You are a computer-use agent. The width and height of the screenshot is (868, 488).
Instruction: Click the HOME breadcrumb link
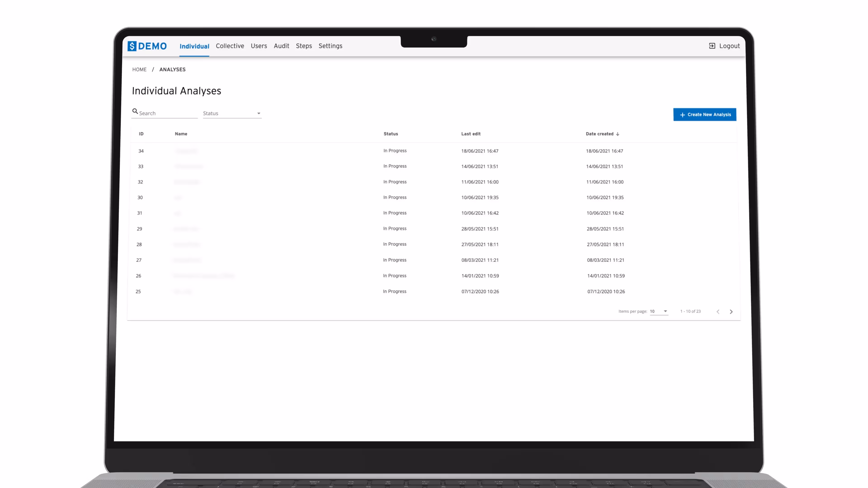[139, 69]
